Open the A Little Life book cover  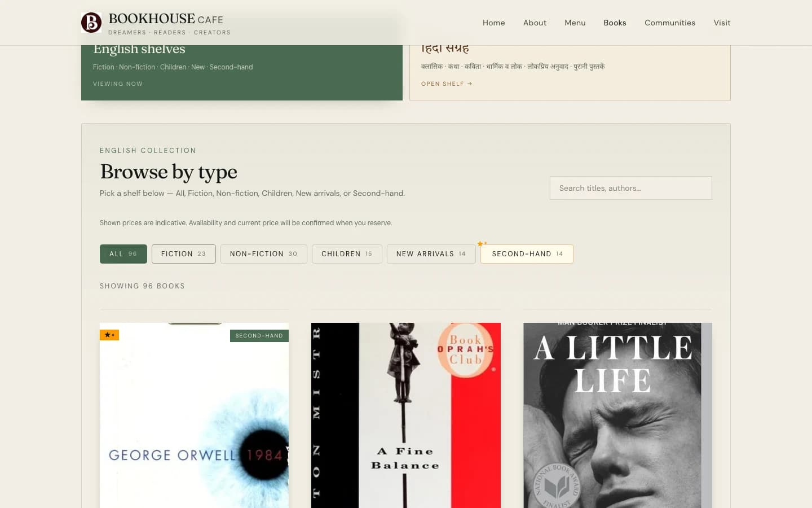pyautogui.click(x=617, y=415)
